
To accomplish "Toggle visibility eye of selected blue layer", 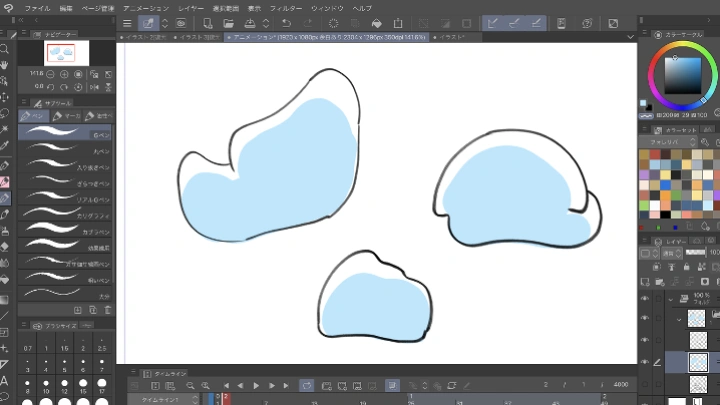I will click(x=645, y=362).
